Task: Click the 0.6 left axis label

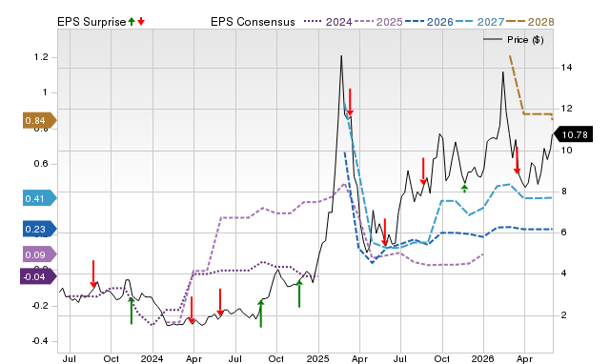Action: 41,164
